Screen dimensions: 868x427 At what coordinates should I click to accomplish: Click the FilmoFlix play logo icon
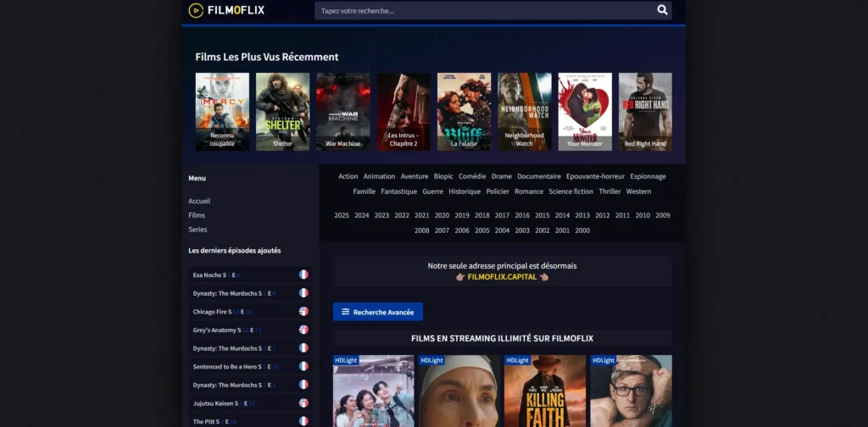196,10
